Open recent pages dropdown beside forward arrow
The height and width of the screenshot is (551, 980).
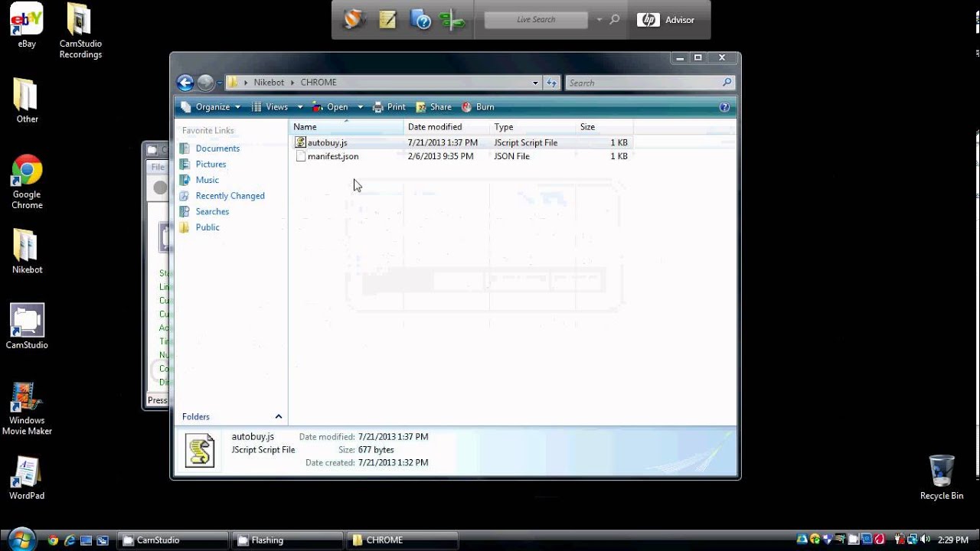pos(220,83)
